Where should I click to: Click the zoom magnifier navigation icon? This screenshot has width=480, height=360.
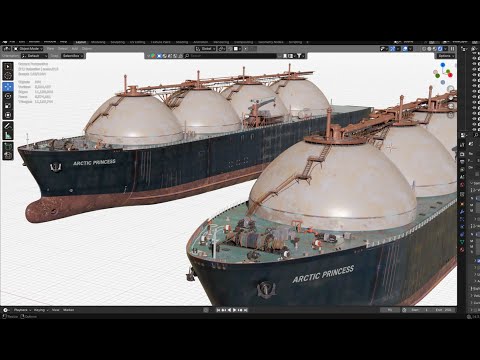[451, 89]
